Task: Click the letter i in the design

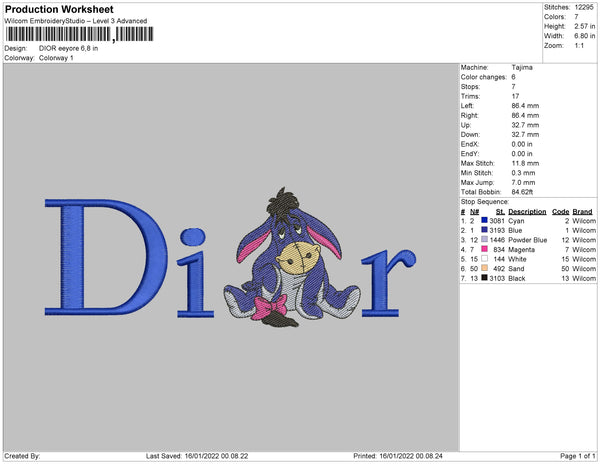Action: click(x=194, y=273)
